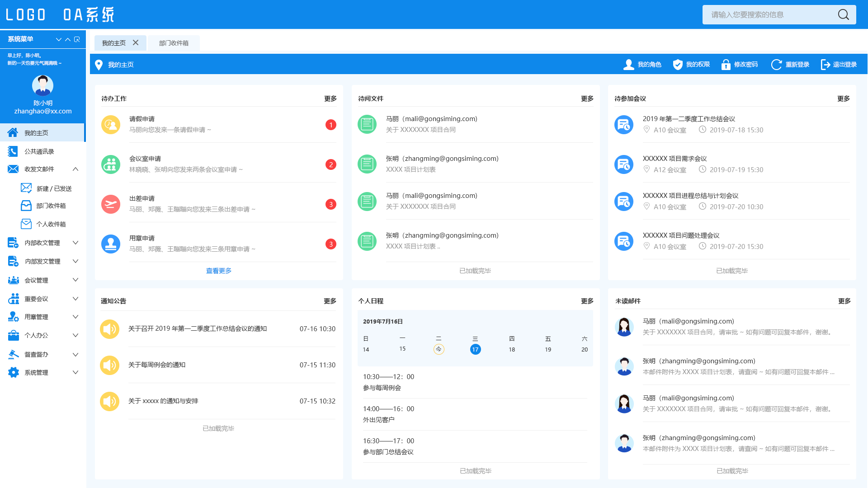Expand the 系统管理 sidebar menu
The image size is (868, 488).
point(75,372)
